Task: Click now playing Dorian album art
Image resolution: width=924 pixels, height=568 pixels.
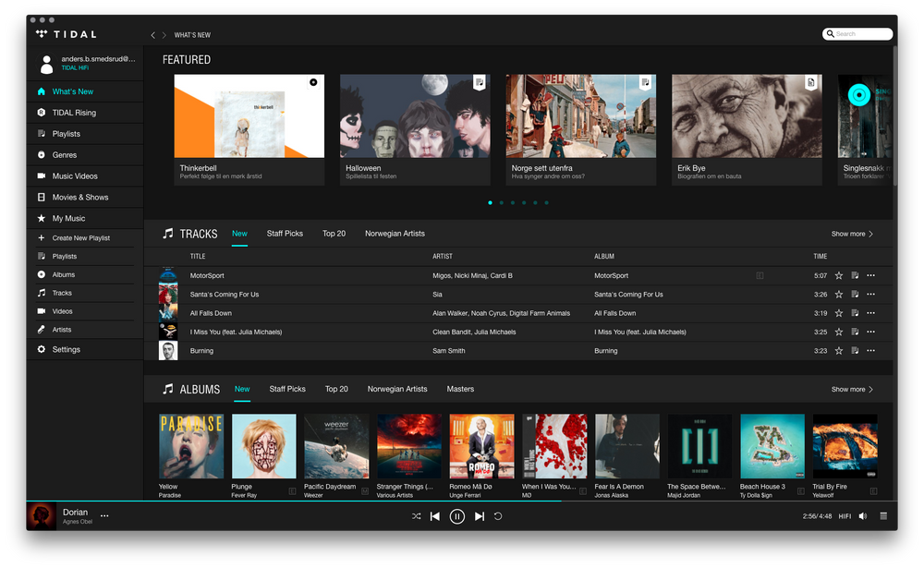Action: click(42, 516)
